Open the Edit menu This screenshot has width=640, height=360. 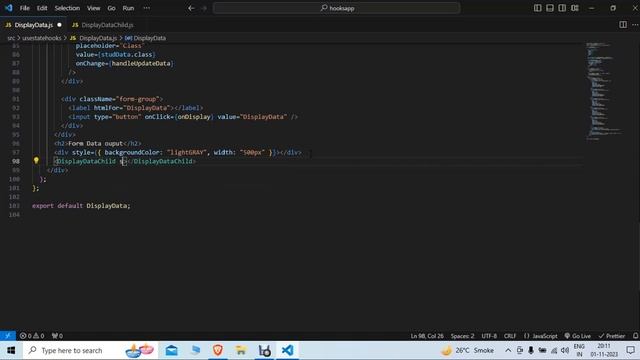42,8
